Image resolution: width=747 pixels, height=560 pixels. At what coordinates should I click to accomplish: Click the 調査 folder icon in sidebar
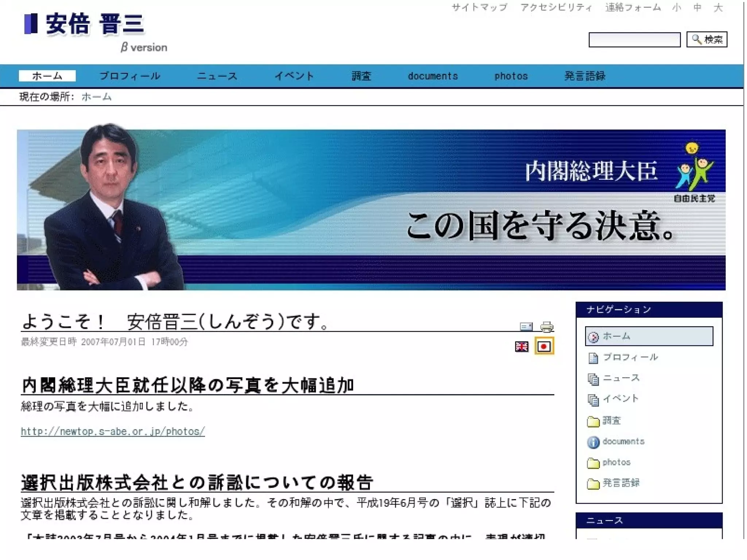click(x=593, y=421)
